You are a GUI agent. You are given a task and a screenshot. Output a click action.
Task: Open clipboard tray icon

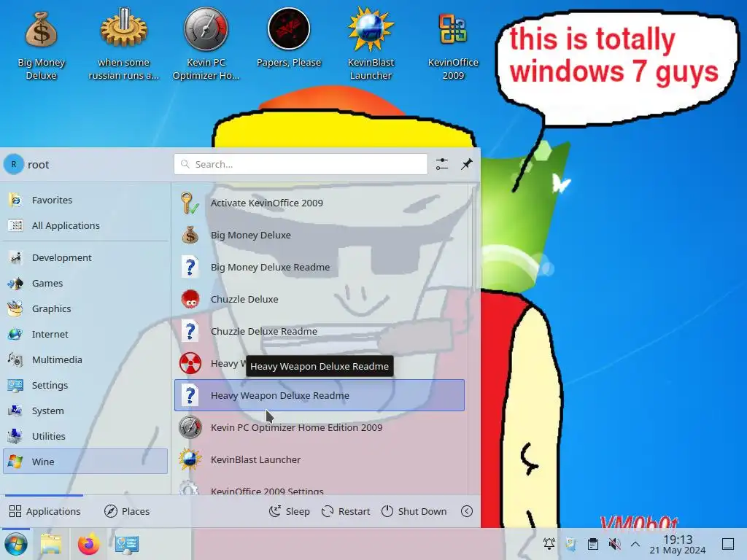tap(592, 544)
